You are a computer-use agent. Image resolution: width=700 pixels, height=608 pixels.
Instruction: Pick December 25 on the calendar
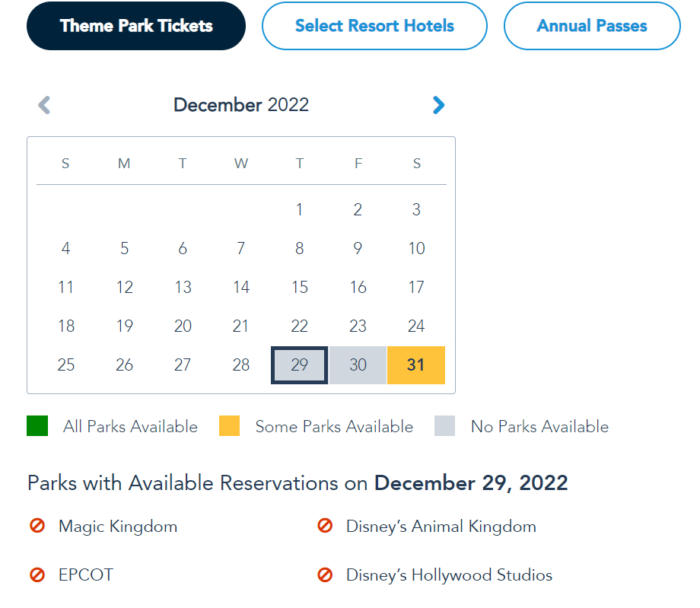pyautogui.click(x=66, y=365)
